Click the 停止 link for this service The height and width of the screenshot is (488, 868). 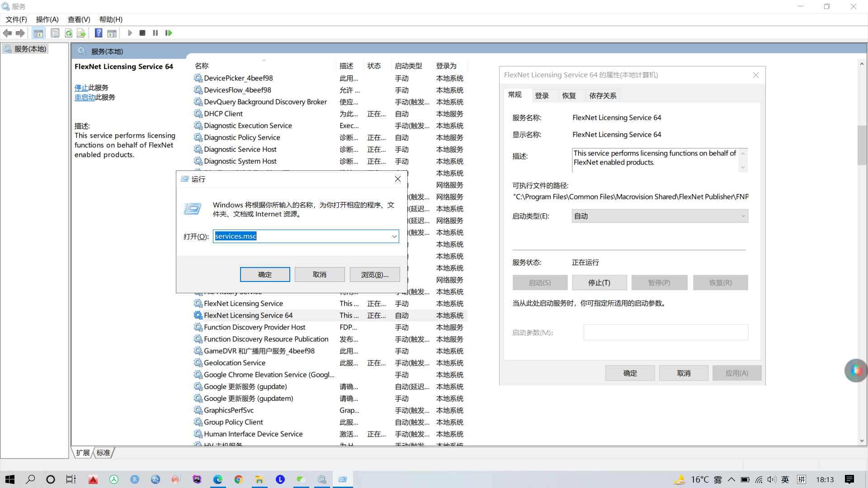81,88
